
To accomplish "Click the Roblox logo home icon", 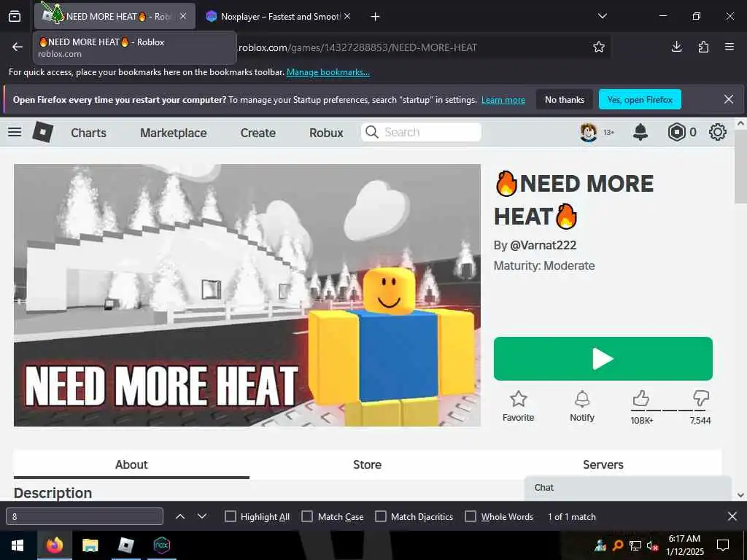I will pyautogui.click(x=42, y=132).
